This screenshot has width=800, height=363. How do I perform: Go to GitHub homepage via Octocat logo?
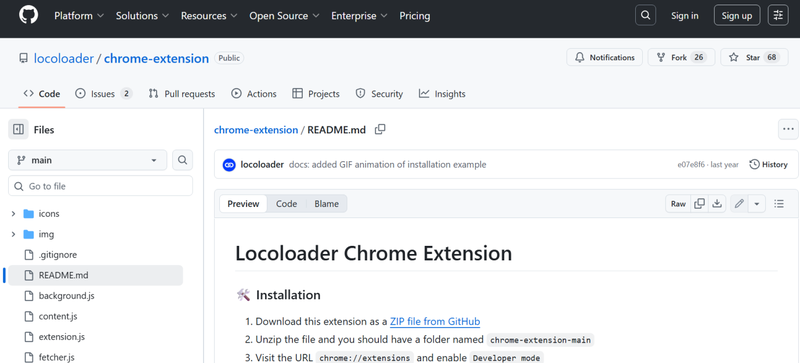[29, 15]
